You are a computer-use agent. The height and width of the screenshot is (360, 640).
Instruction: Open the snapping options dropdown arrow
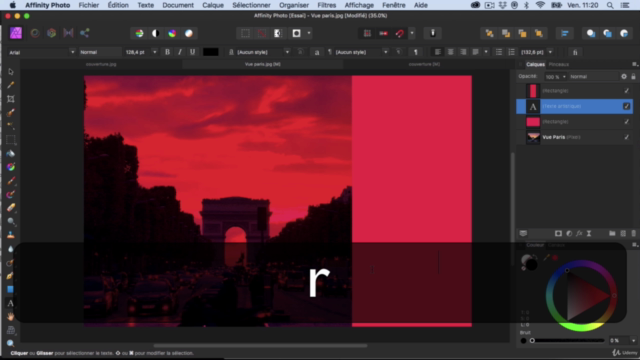412,33
